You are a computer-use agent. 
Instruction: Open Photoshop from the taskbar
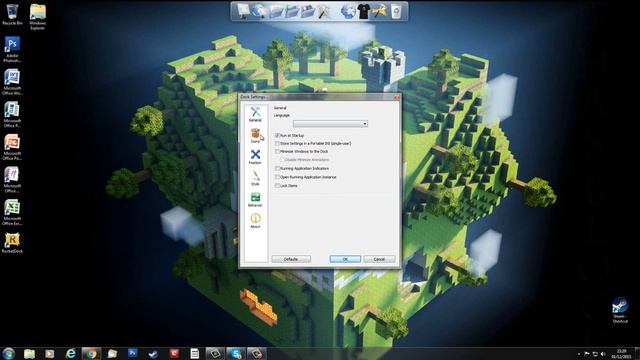(133, 353)
